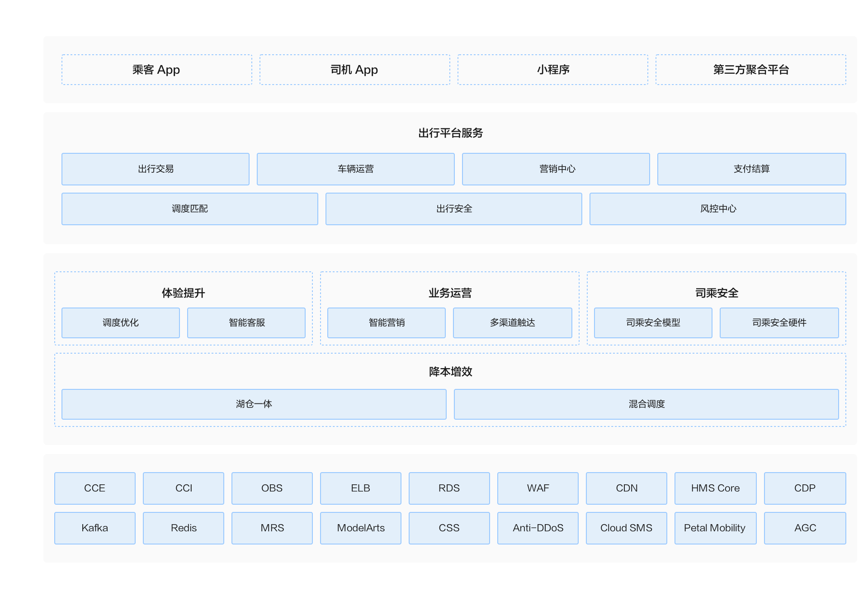
Task: Click the 乘客 App box
Action: (156, 70)
